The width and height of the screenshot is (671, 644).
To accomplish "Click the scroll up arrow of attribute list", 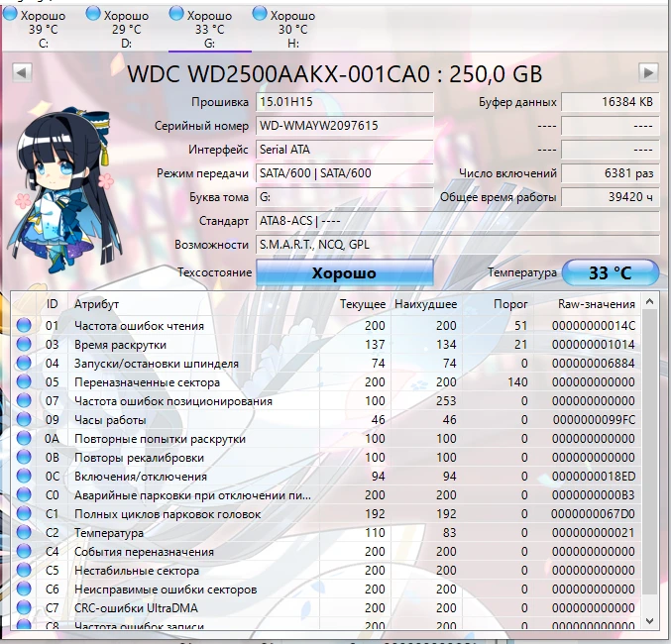I will 649,302.
